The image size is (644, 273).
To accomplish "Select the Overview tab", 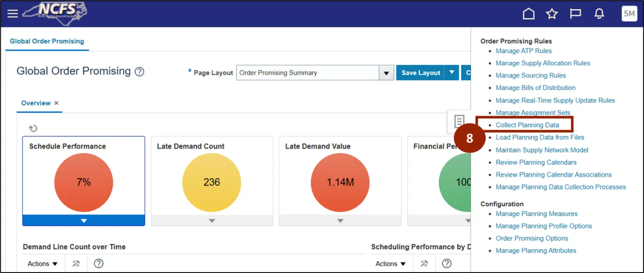I will click(x=36, y=103).
